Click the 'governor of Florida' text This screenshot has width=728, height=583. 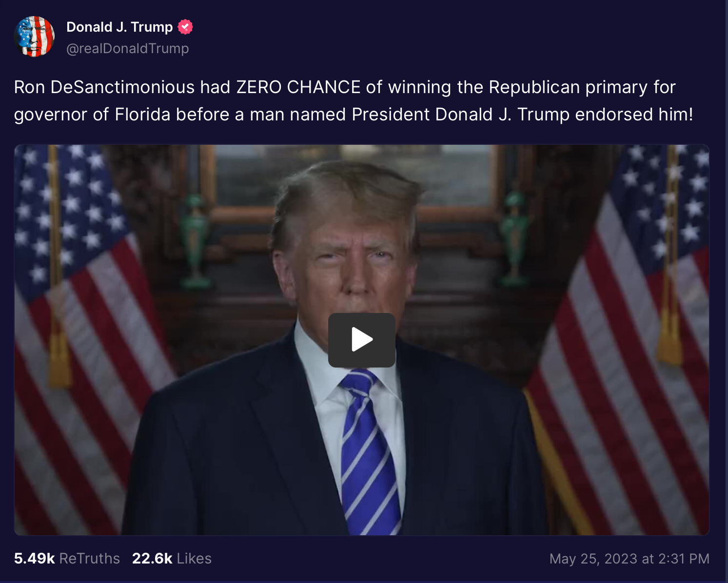tap(92, 115)
